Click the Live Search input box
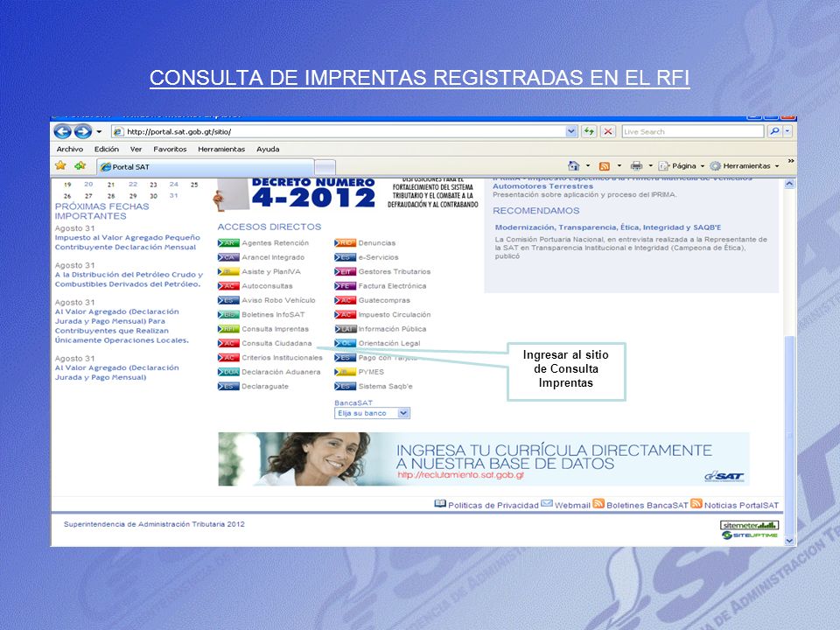Viewport: 840px width, 630px height. point(693,131)
